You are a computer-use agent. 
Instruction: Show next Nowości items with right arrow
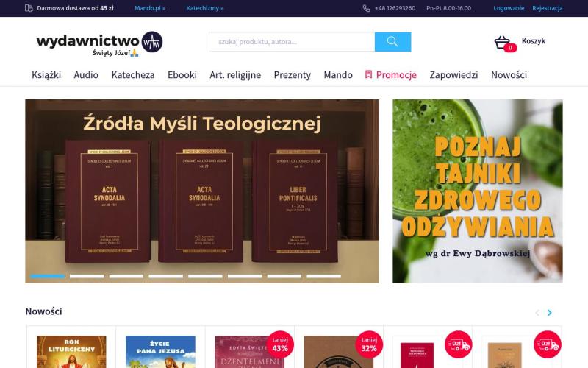pyautogui.click(x=549, y=312)
